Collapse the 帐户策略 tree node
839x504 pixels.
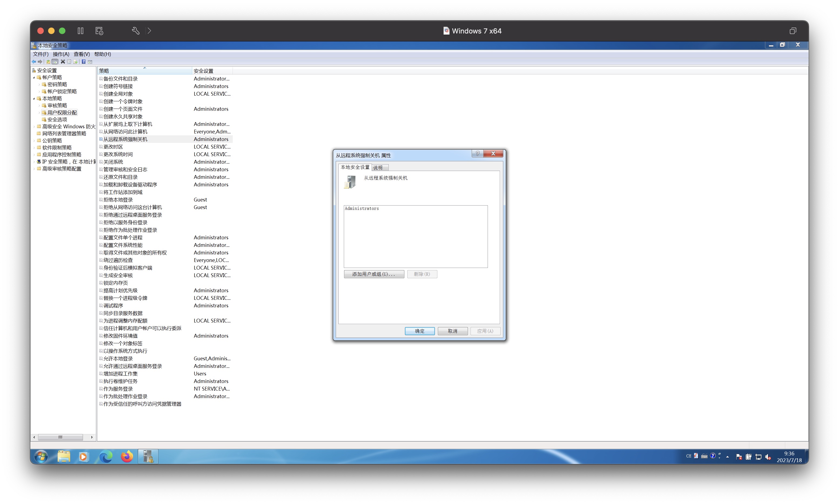point(34,78)
